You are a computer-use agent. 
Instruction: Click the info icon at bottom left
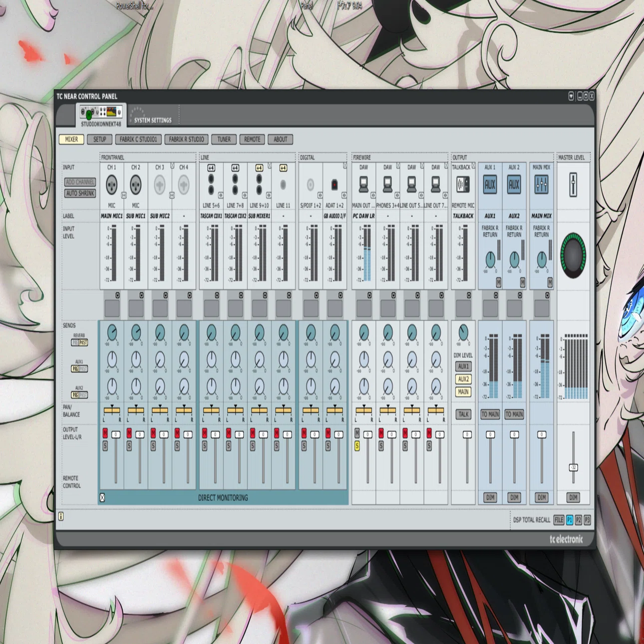click(61, 516)
